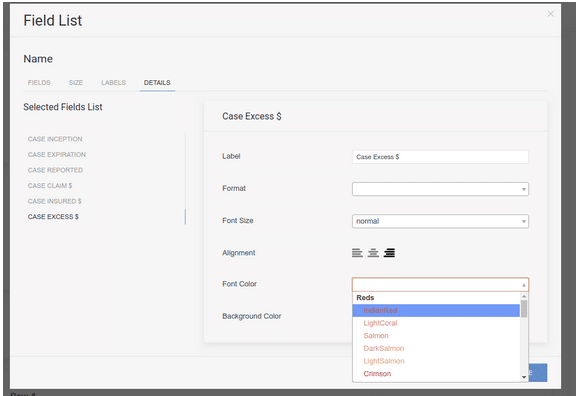Image resolution: width=576 pixels, height=396 pixels.
Task: Collapse the Font Color dropdown
Action: (x=440, y=285)
